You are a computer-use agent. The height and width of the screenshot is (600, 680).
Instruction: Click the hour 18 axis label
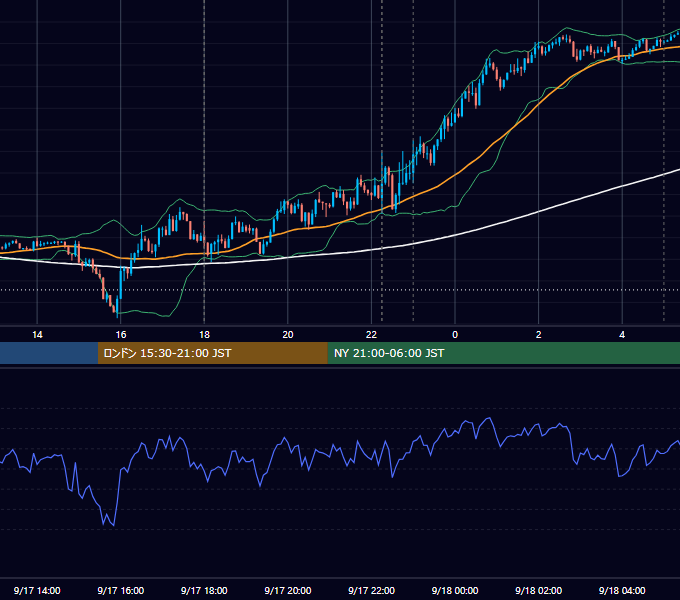click(204, 335)
